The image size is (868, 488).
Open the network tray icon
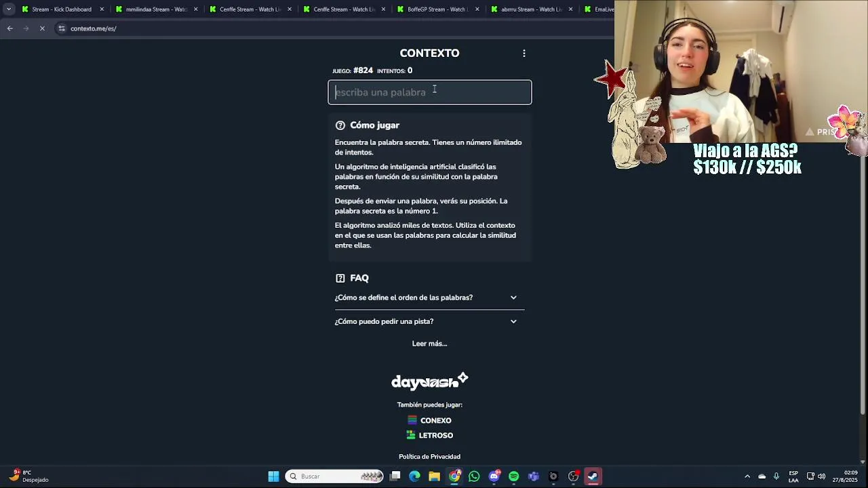coord(810,476)
